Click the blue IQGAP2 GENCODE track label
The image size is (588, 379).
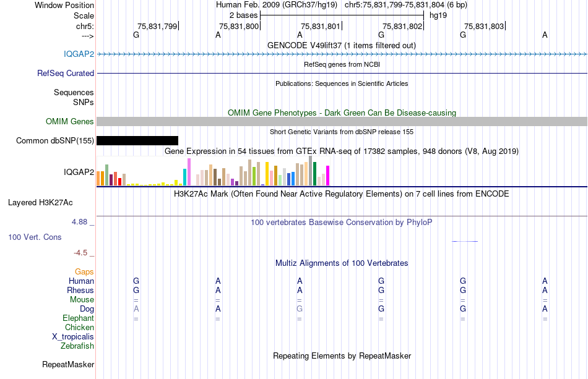[x=79, y=54]
